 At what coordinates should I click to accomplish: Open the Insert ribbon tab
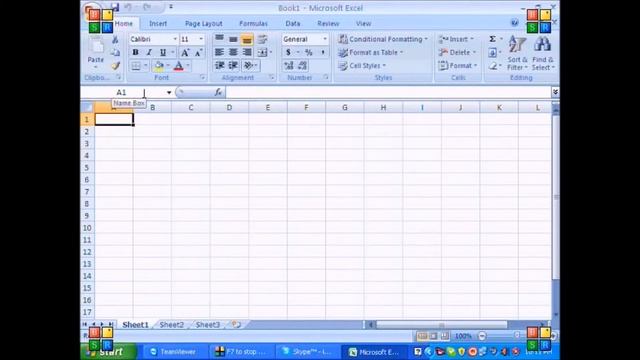(x=158, y=24)
